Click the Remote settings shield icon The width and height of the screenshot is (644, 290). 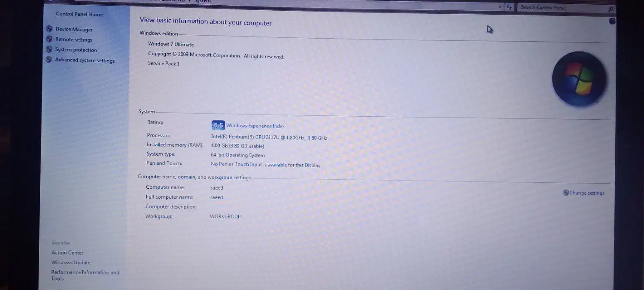(49, 39)
